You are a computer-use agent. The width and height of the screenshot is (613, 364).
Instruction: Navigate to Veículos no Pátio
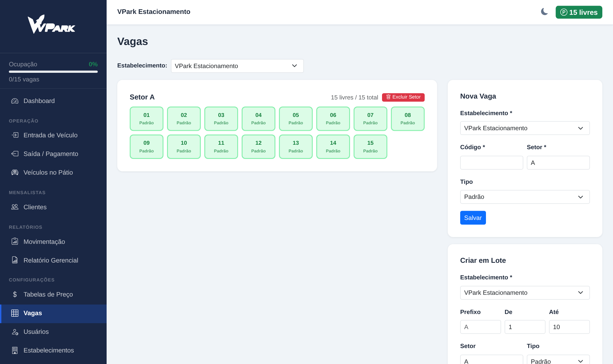[x=53, y=173]
